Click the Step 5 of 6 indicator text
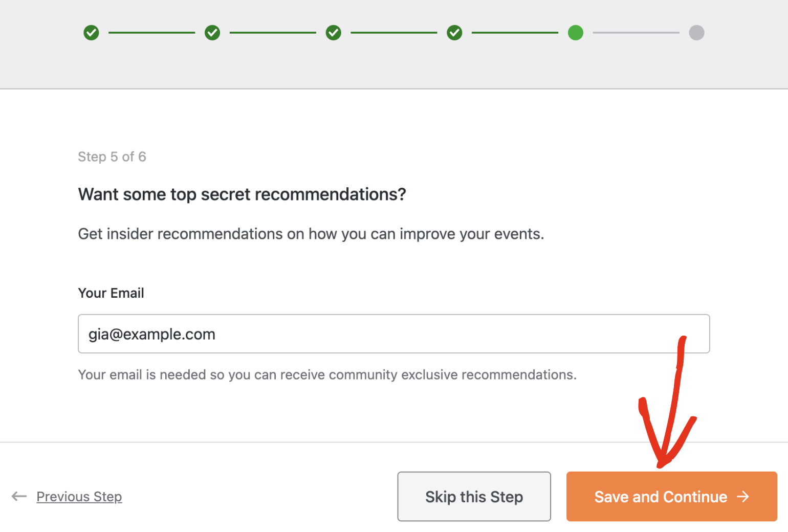 tap(112, 157)
